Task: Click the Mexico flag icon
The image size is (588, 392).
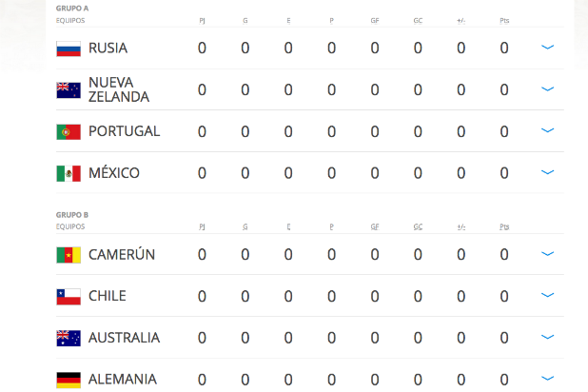Action: pyautogui.click(x=69, y=173)
